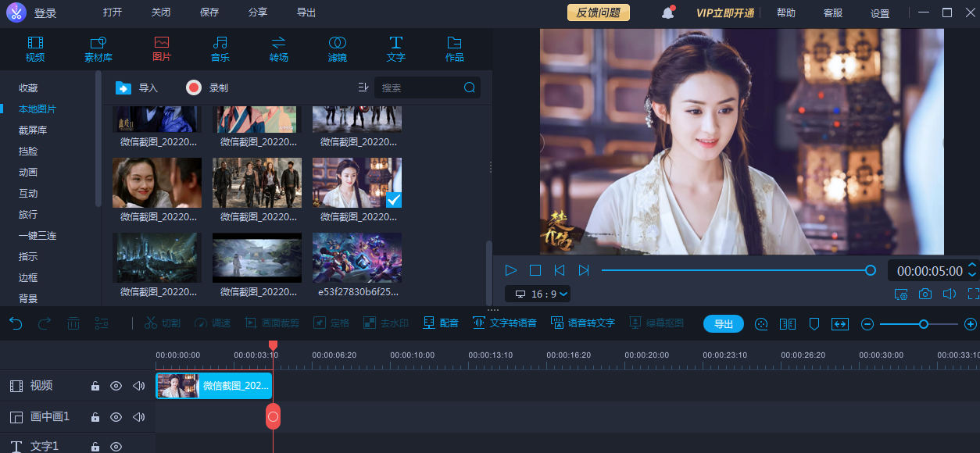This screenshot has width=980, height=453.
Task: Open the sort list icon beside search
Action: tap(363, 87)
